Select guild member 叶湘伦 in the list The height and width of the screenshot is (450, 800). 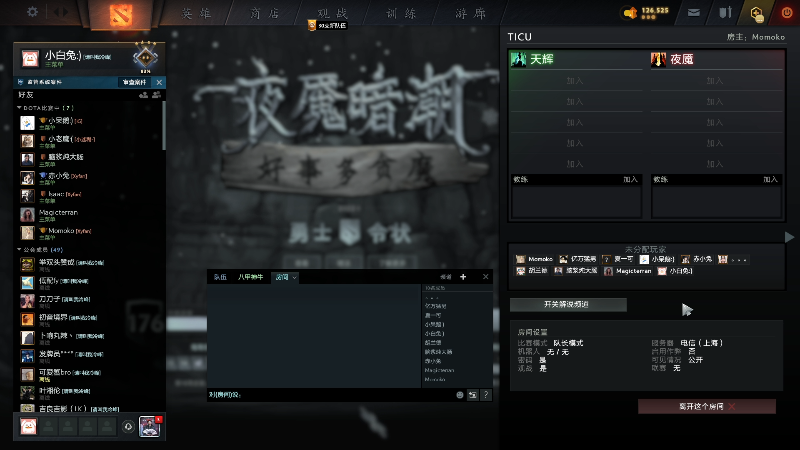(x=89, y=393)
